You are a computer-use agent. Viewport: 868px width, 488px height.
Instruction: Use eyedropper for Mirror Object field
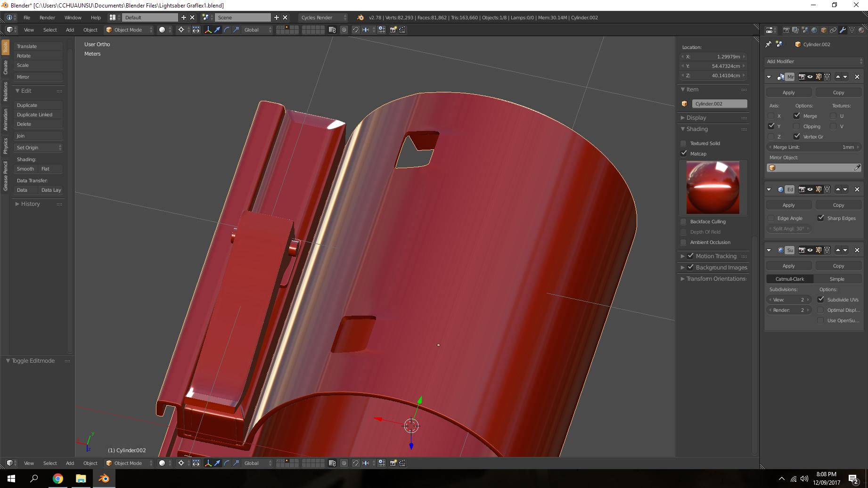[x=857, y=168]
